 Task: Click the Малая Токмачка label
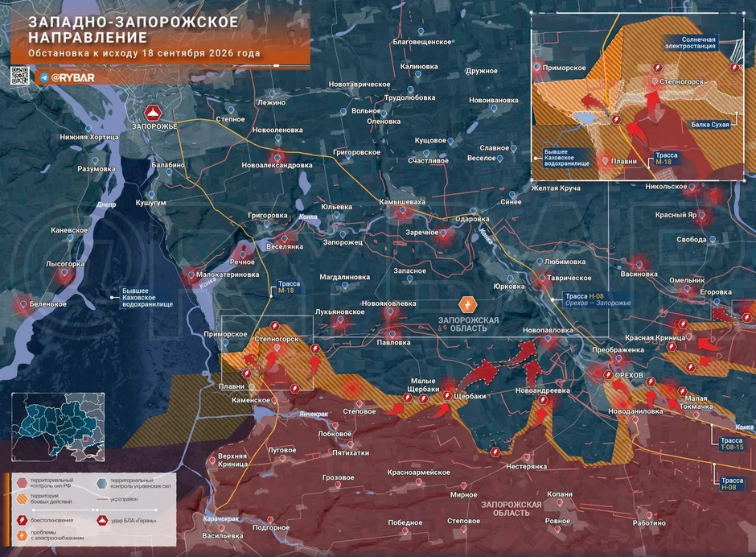click(x=696, y=402)
